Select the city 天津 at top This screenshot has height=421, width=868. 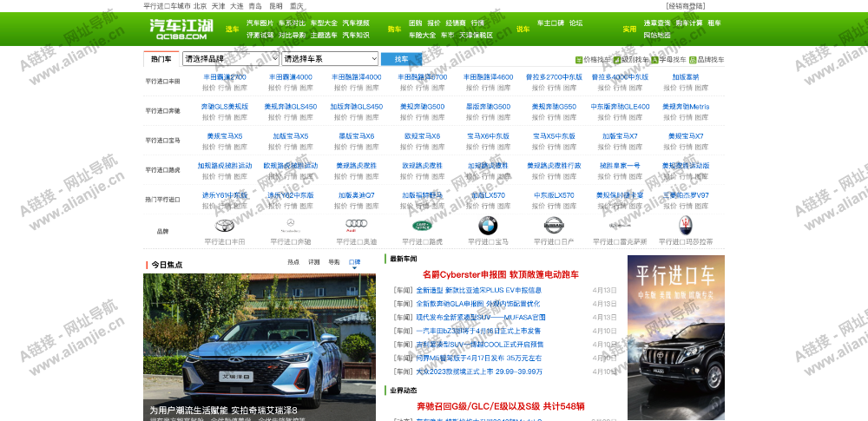click(218, 6)
